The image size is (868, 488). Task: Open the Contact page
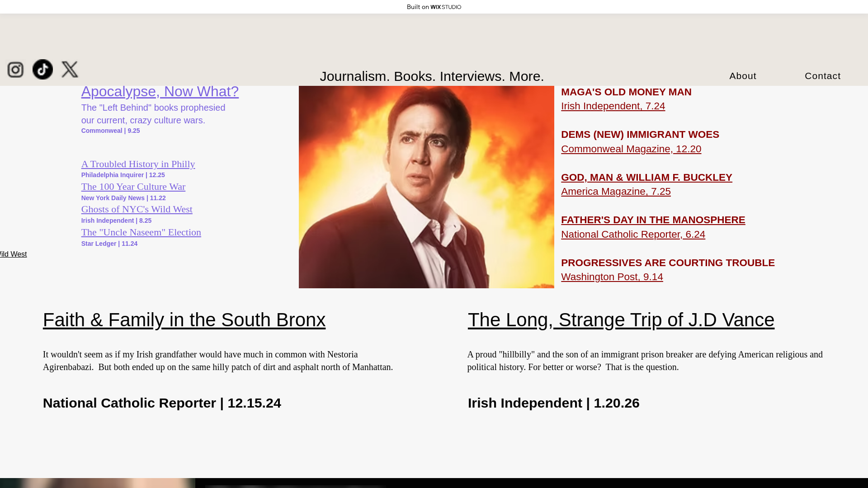[822, 76]
